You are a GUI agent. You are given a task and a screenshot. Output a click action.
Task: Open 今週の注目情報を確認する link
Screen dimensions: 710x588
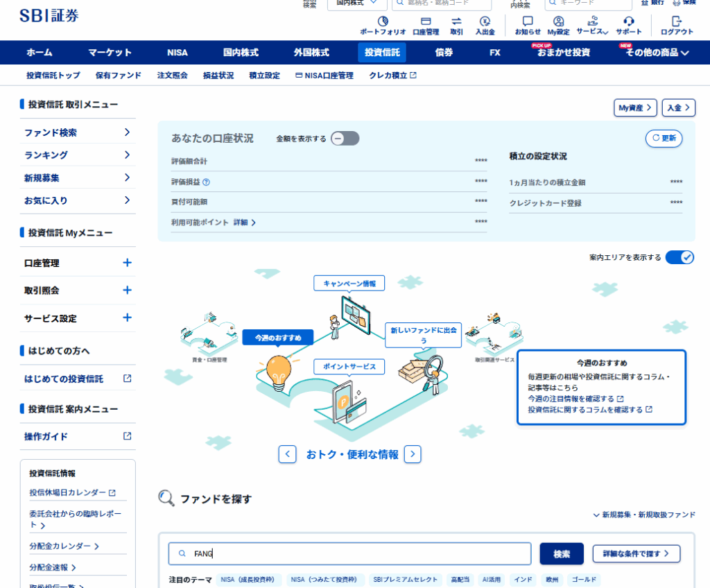[575, 399]
